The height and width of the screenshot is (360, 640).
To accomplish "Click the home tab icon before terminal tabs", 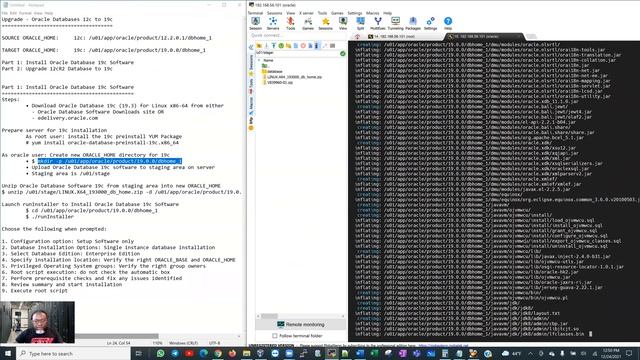I will (x=358, y=36).
